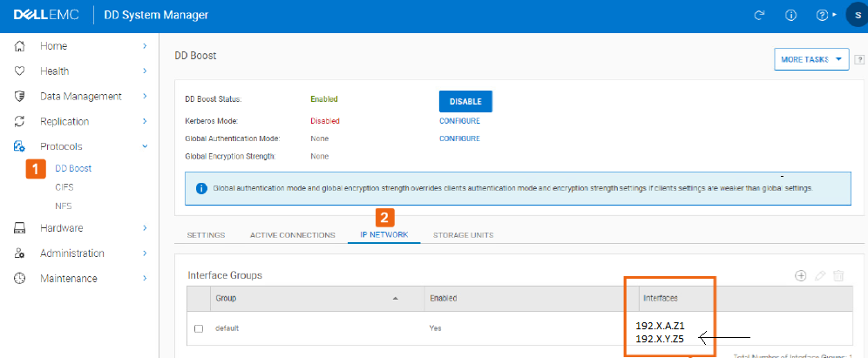Click the small help icon beside More Tasks
This screenshot has height=358, width=868.
(x=859, y=59)
